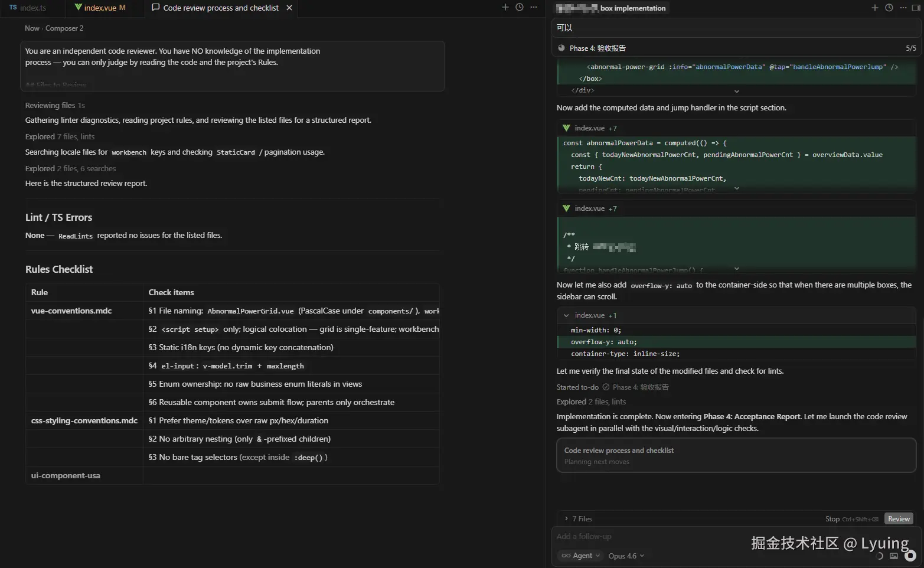Switch to the index.vue tab

[100, 8]
